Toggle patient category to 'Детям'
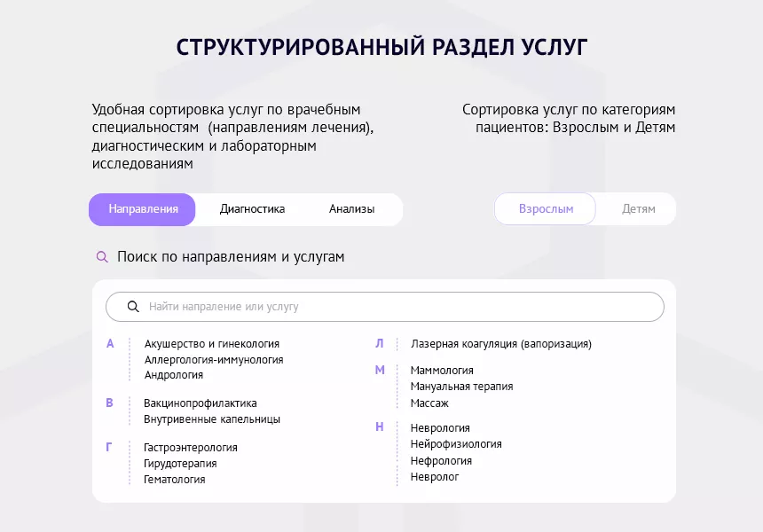Image resolution: width=763 pixels, height=532 pixels. click(639, 209)
